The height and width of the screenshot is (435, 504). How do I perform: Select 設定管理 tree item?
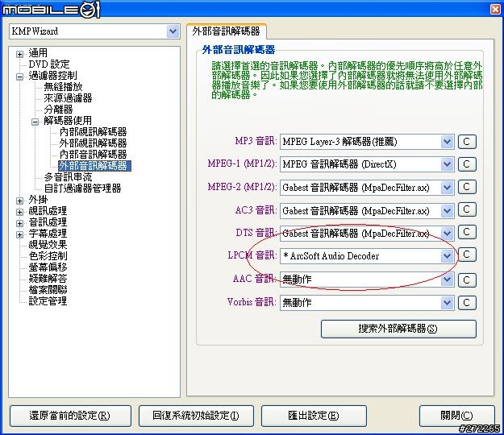(48, 300)
